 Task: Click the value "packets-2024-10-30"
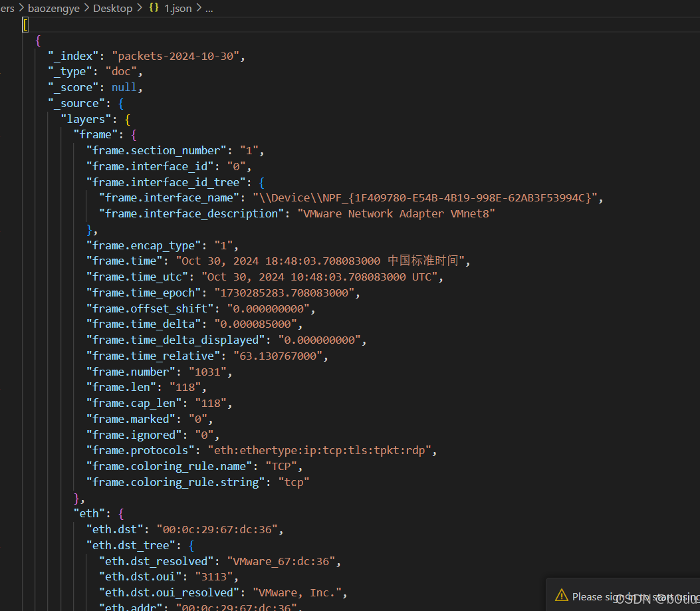(175, 56)
